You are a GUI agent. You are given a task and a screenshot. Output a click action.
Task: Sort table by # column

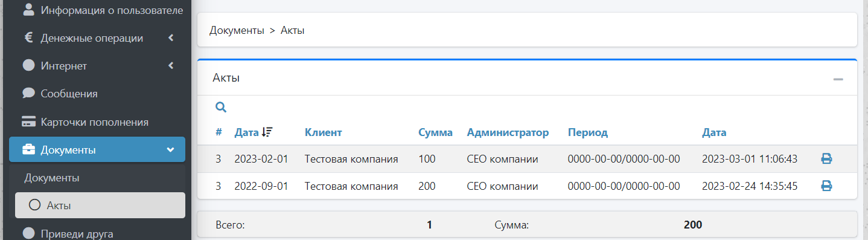(219, 132)
